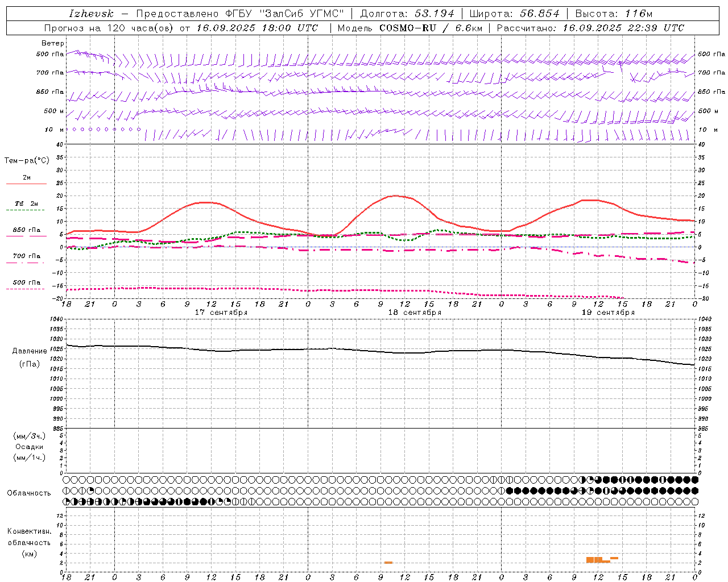The height and width of the screenshot is (582, 728).
Task: Click the 'Облачность' cloud cover heading
Action: 29,493
